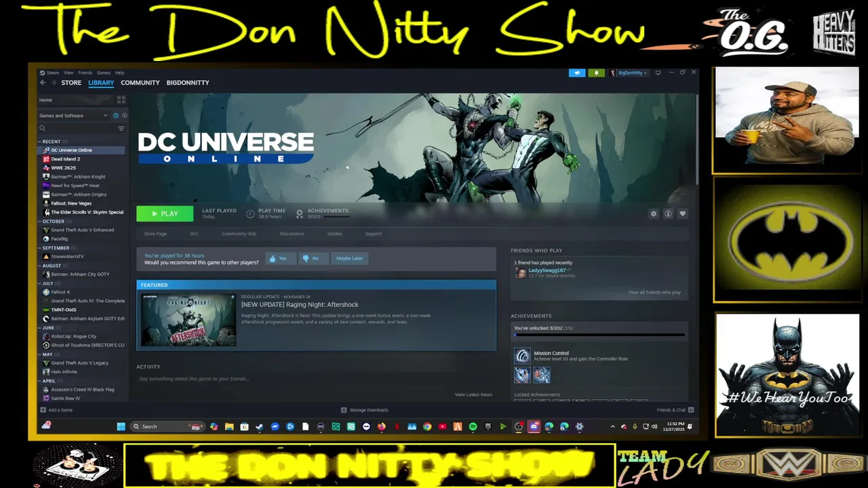Viewport: 868px width, 488px height.
Task: Click the achievements unlocked progress bar
Action: pyautogui.click(x=599, y=335)
